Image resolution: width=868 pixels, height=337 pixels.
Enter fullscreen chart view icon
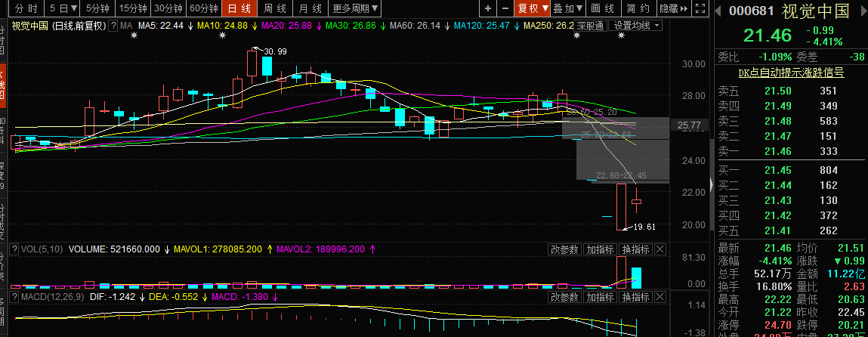pyautogui.click(x=702, y=9)
